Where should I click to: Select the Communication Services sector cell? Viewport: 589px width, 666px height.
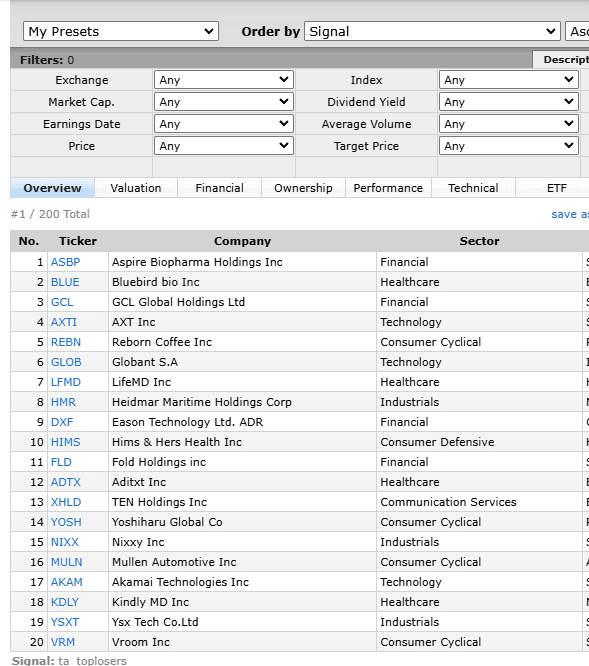point(479,502)
